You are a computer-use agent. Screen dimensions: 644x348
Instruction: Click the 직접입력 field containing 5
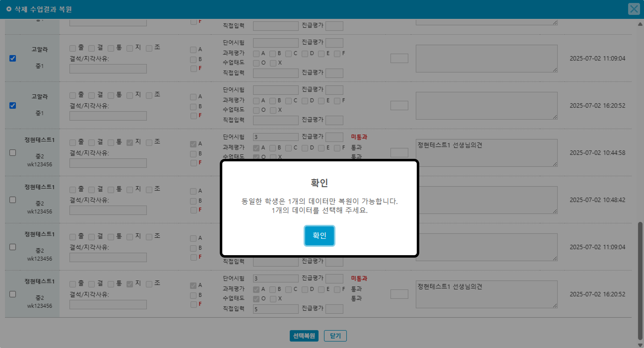coord(276,309)
